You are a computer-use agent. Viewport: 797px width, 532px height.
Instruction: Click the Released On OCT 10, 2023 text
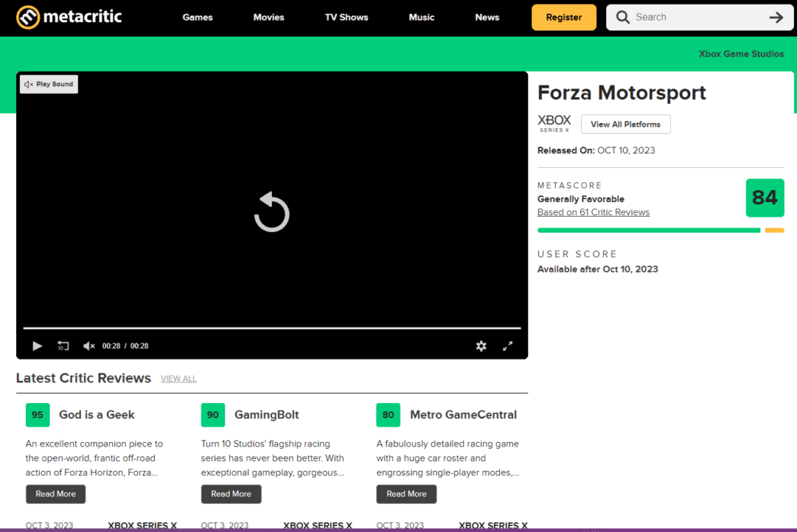(596, 150)
